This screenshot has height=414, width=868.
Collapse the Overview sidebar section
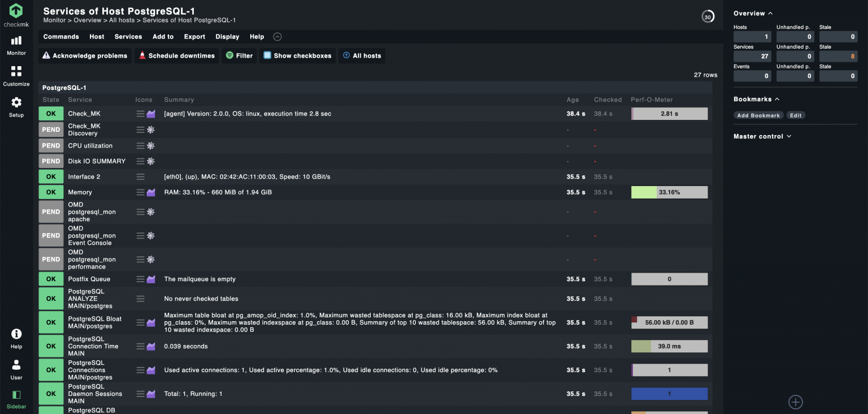point(753,14)
